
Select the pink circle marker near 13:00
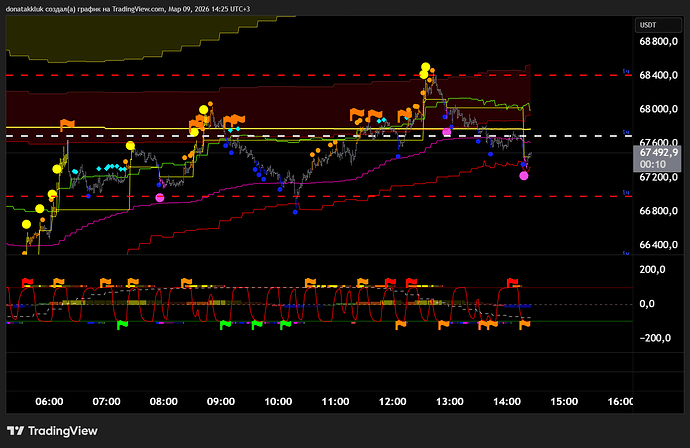pyautogui.click(x=447, y=132)
